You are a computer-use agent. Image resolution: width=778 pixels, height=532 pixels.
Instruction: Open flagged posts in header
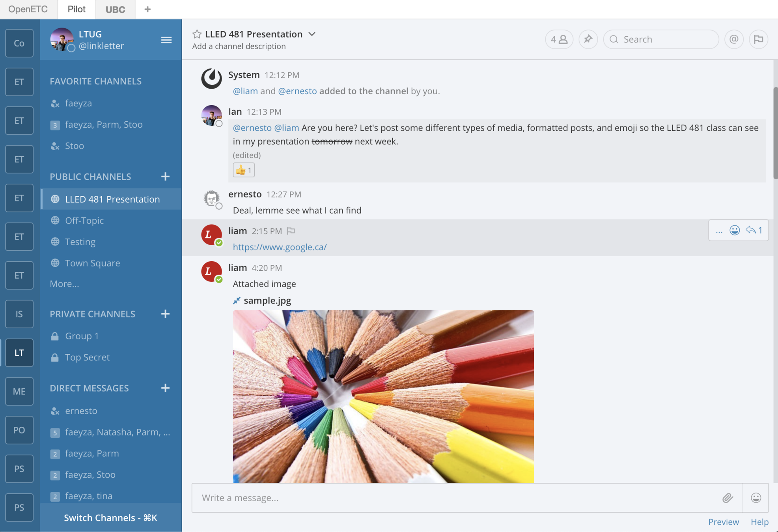[758, 39]
